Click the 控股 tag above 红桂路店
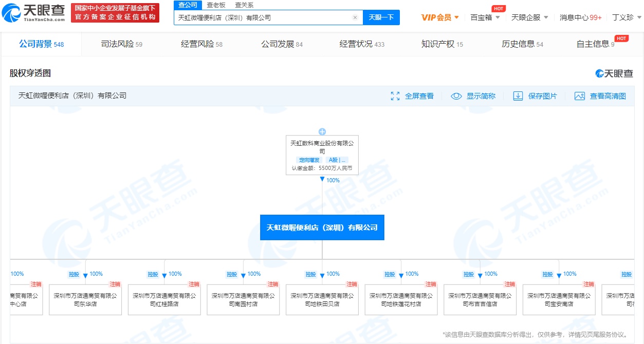644x344 pixels. point(153,274)
